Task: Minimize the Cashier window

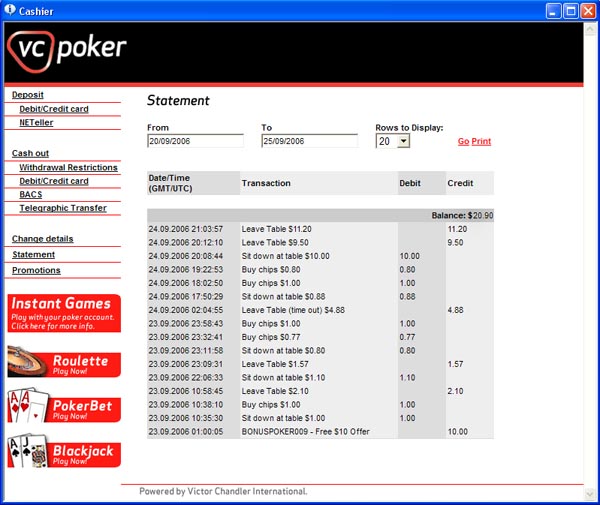Action: (553, 11)
